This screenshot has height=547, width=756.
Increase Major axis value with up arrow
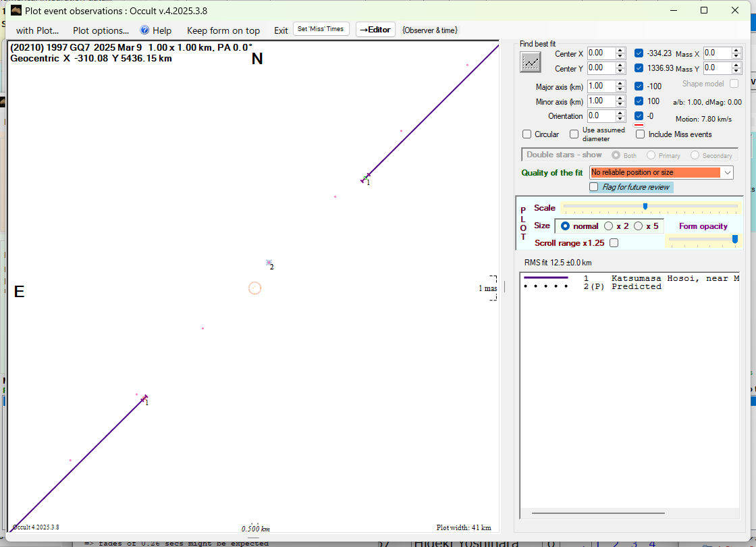click(620, 83)
